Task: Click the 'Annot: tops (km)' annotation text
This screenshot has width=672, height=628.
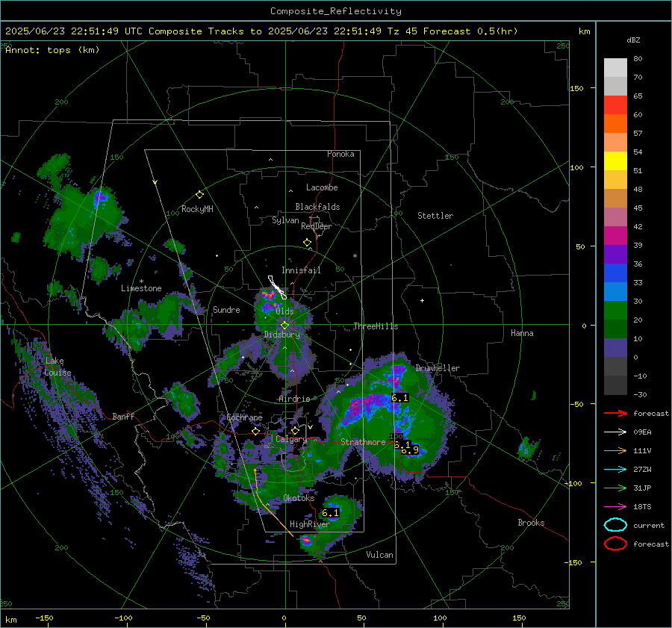Action: [52, 50]
